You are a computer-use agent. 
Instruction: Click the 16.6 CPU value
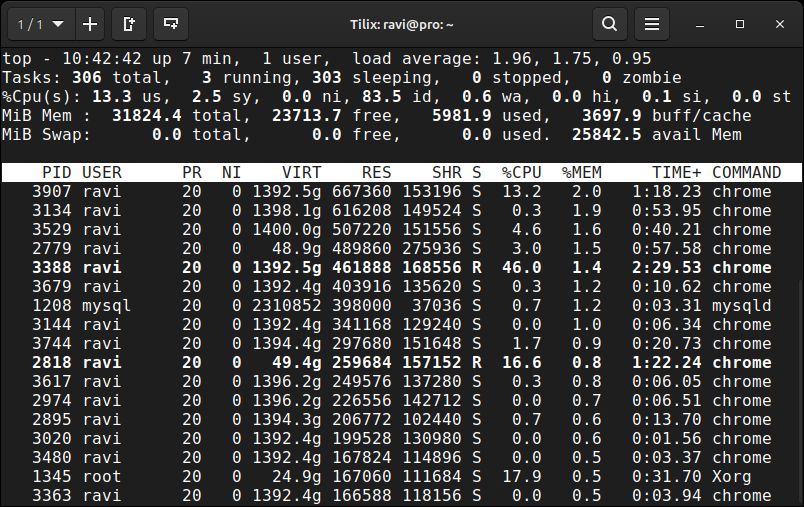[521, 362]
